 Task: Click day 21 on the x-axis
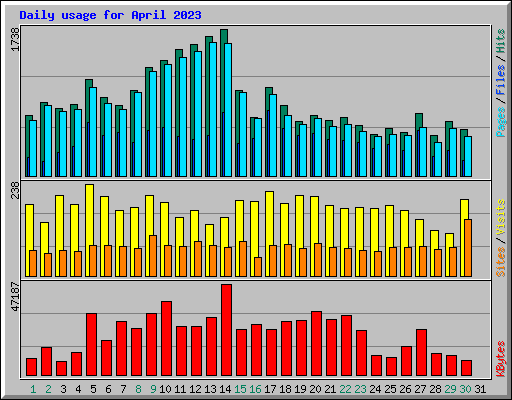pos(330,389)
